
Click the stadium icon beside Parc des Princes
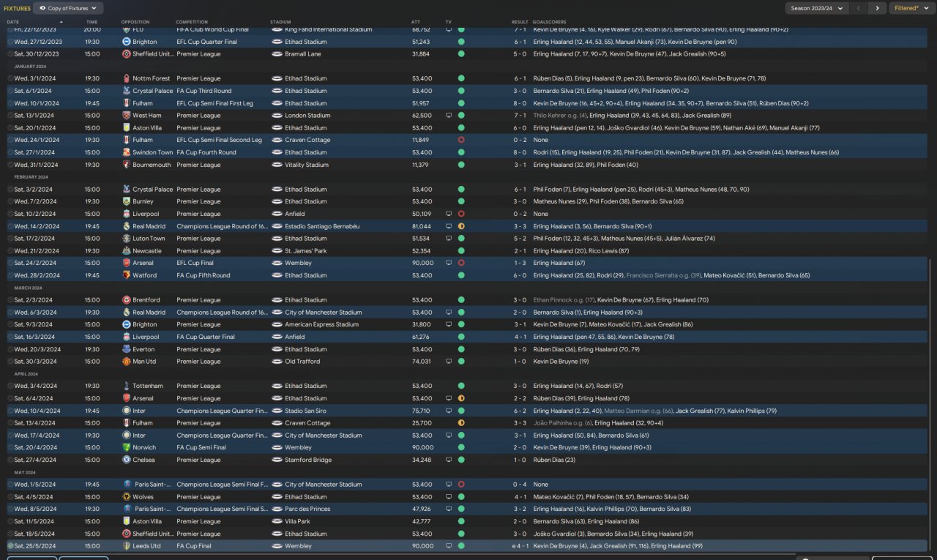click(x=277, y=509)
